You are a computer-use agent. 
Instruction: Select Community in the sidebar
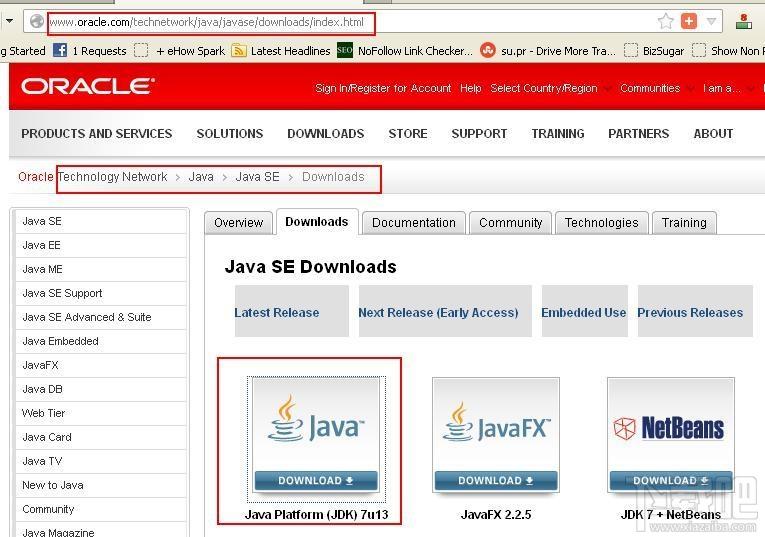pyautogui.click(x=101, y=509)
